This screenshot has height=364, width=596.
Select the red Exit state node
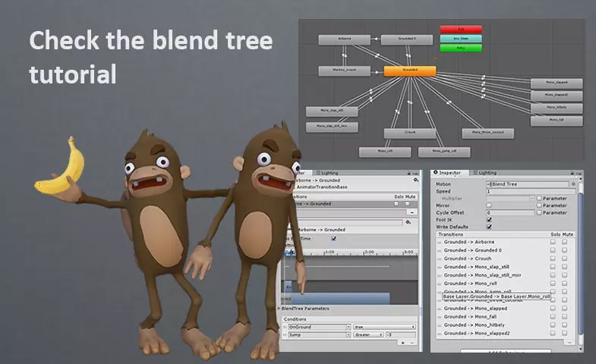click(x=460, y=29)
